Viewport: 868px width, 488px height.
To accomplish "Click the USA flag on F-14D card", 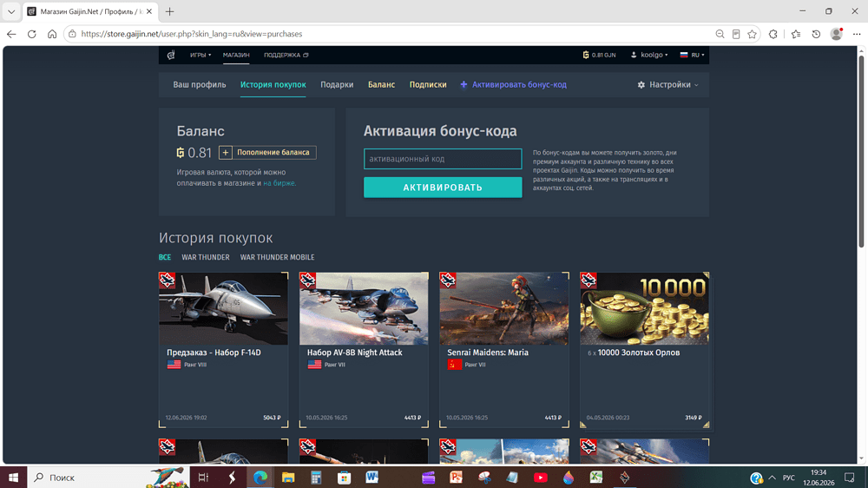I will (174, 365).
